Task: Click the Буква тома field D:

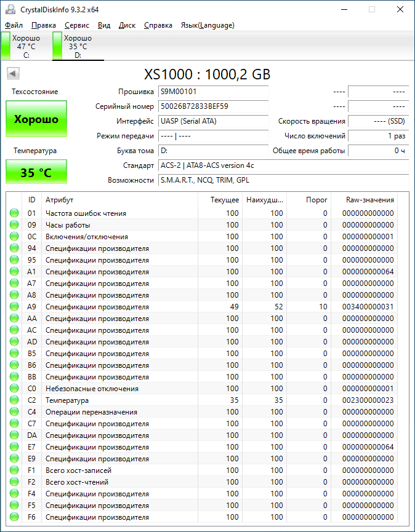Action: (213, 151)
